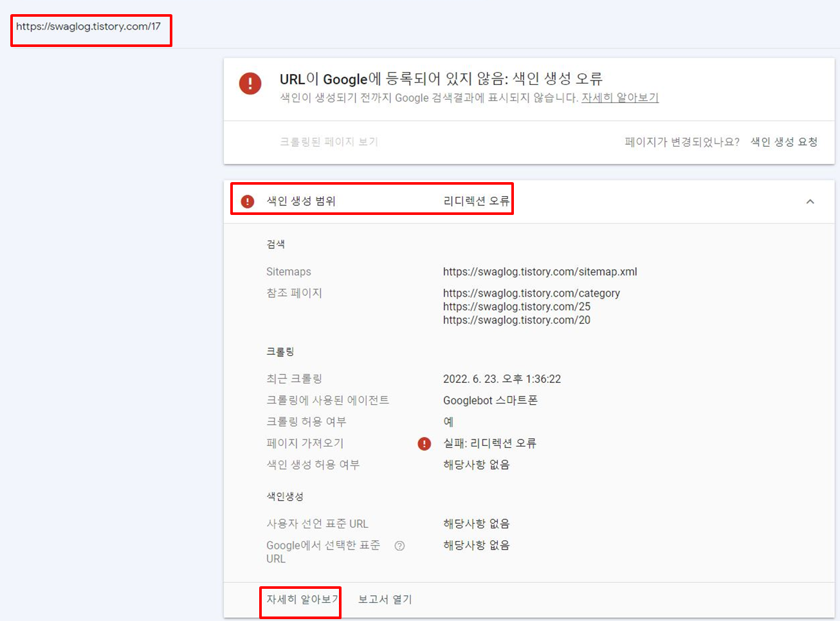Click the 크롤링 허용 여부 label

[x=306, y=422]
